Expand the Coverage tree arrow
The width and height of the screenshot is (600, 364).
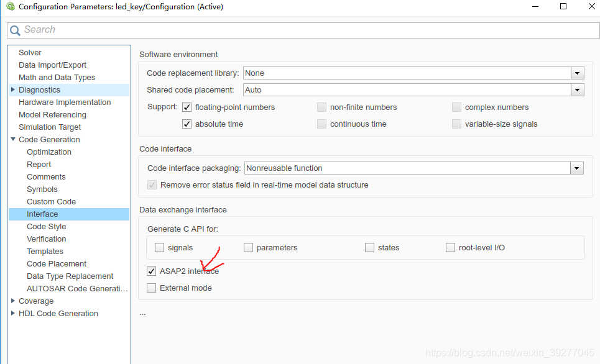point(12,301)
